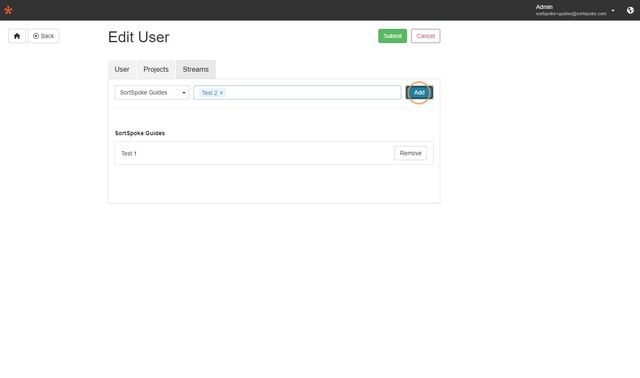This screenshot has height=378, width=640.
Task: Go to home via house icon
Action: click(x=17, y=36)
